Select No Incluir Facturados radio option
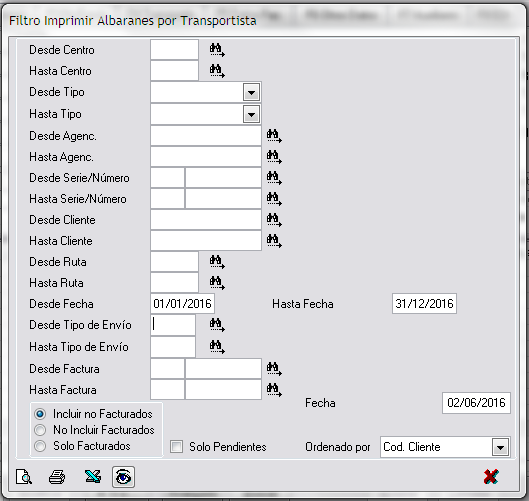This screenshot has width=529, height=501. coord(40,430)
